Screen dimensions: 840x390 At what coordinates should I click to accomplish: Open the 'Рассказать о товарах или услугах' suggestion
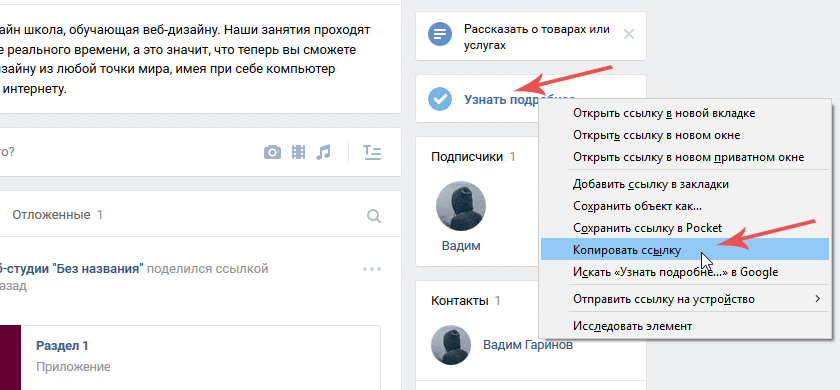[x=537, y=37]
